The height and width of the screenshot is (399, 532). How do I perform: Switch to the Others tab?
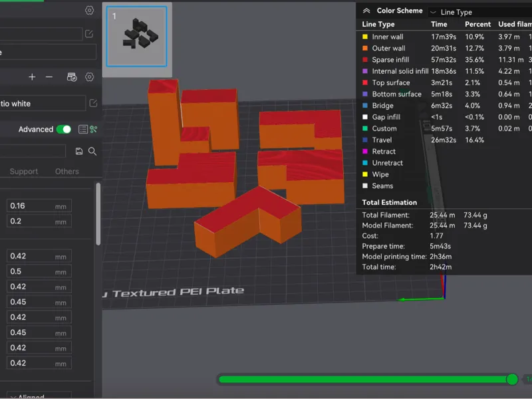67,172
